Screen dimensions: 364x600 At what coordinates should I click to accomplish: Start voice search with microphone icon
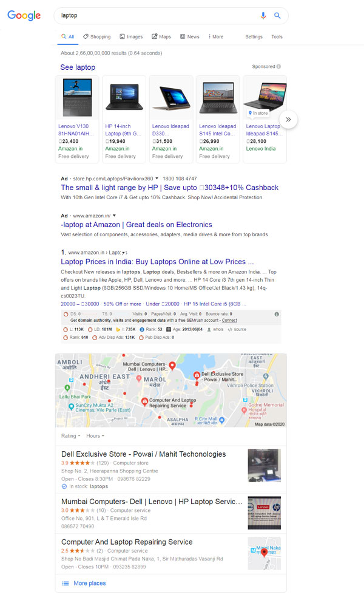click(x=263, y=16)
